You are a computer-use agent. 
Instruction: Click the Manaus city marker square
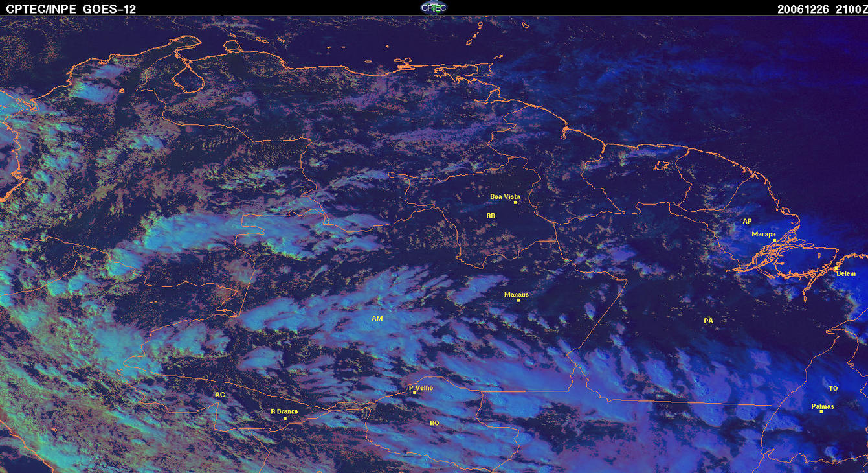(x=518, y=300)
